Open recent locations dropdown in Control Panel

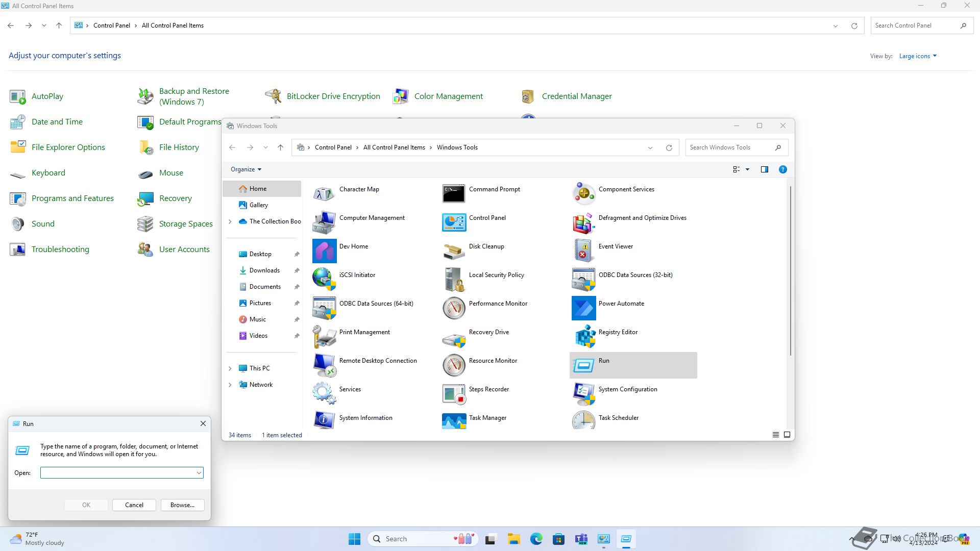pyautogui.click(x=44, y=26)
